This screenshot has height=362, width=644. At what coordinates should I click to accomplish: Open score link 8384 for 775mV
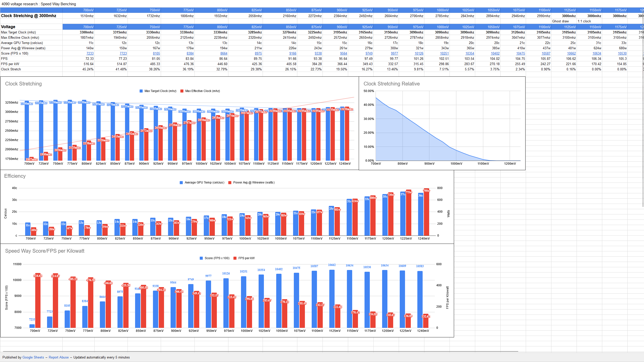190,53
